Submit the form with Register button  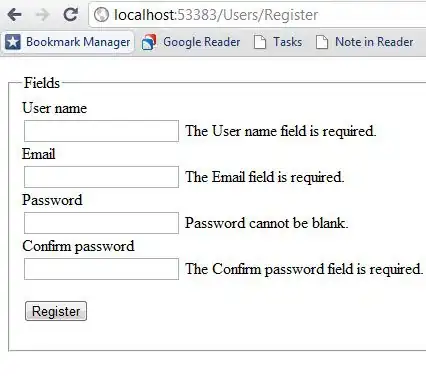pyautogui.click(x=56, y=311)
